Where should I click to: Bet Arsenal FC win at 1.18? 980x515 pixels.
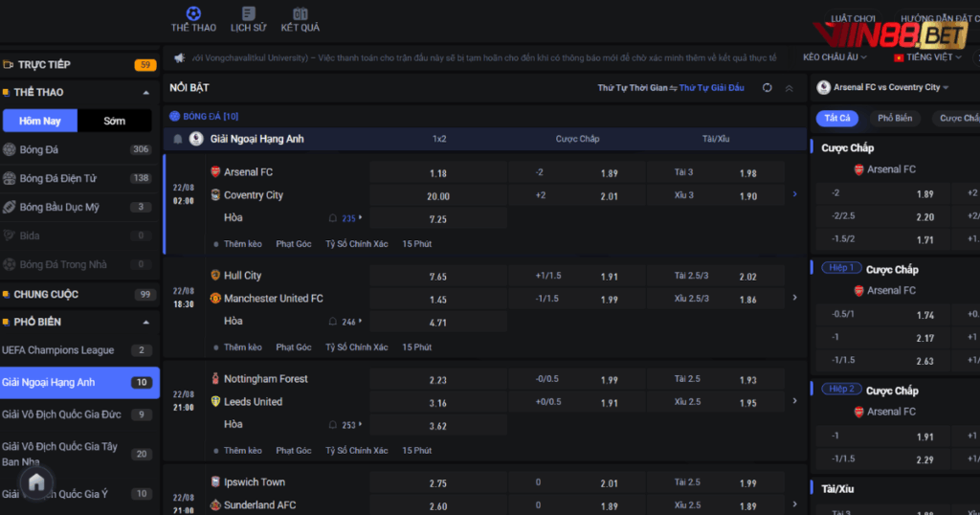[438, 173]
